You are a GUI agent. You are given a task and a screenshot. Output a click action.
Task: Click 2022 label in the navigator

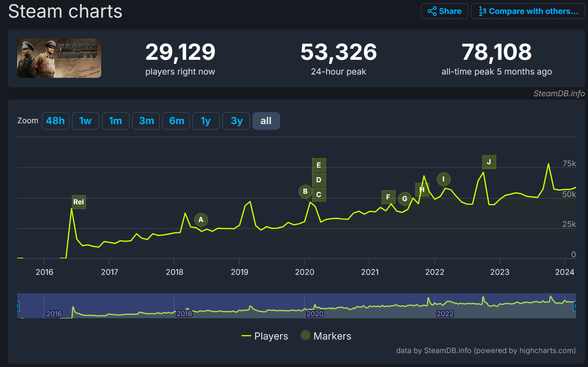pyautogui.click(x=445, y=314)
